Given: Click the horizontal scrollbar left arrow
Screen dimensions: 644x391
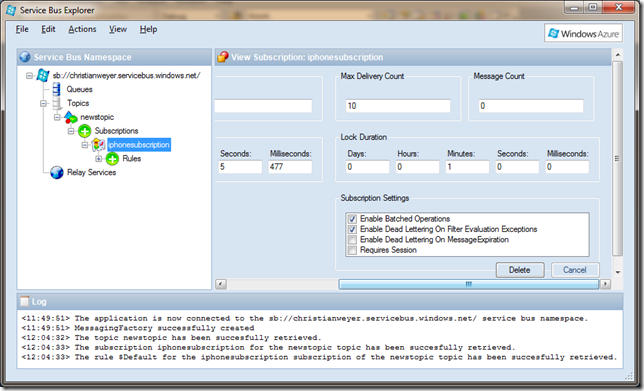Looking at the screenshot, I should (221, 284).
